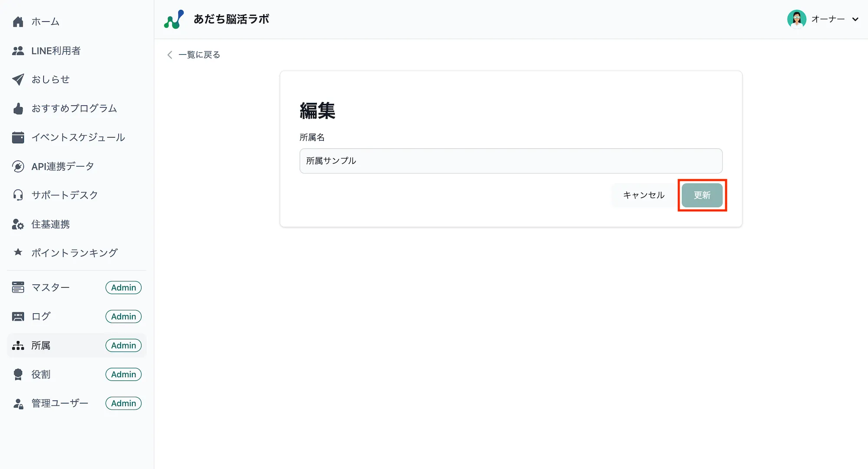Image resolution: width=868 pixels, height=469 pixels.
Task: Select the 役割 admin menu icon
Action: tap(18, 374)
